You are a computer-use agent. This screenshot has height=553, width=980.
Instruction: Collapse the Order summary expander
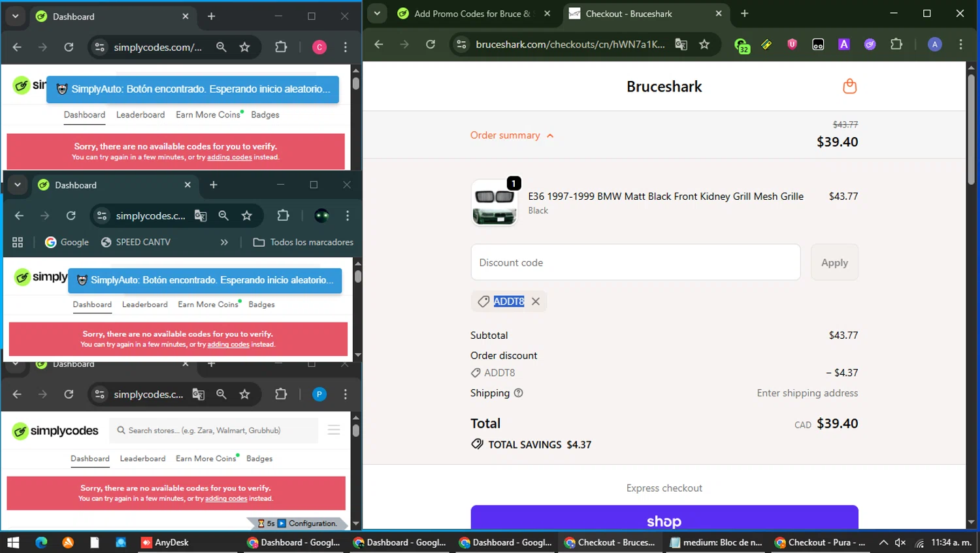coord(512,135)
